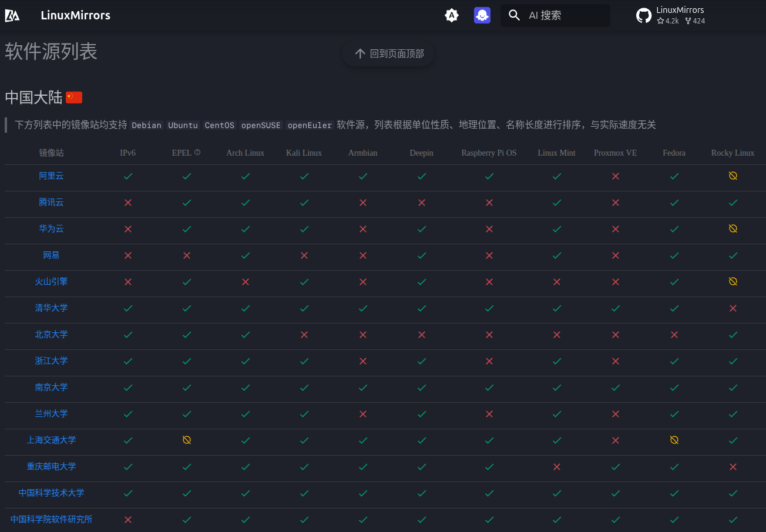Open the 南京大学 mirror link
The height and width of the screenshot is (532, 766).
tap(52, 387)
